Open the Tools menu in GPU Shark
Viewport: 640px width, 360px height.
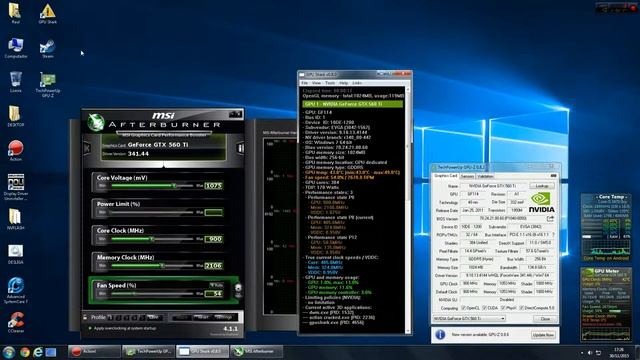click(x=330, y=83)
